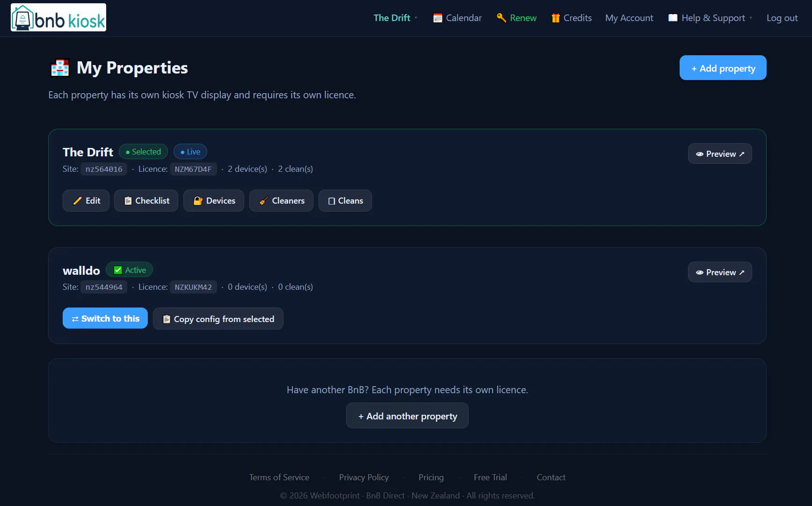Screen dimensions: 812x506
Task: Open Contact footer link
Action: point(551,477)
